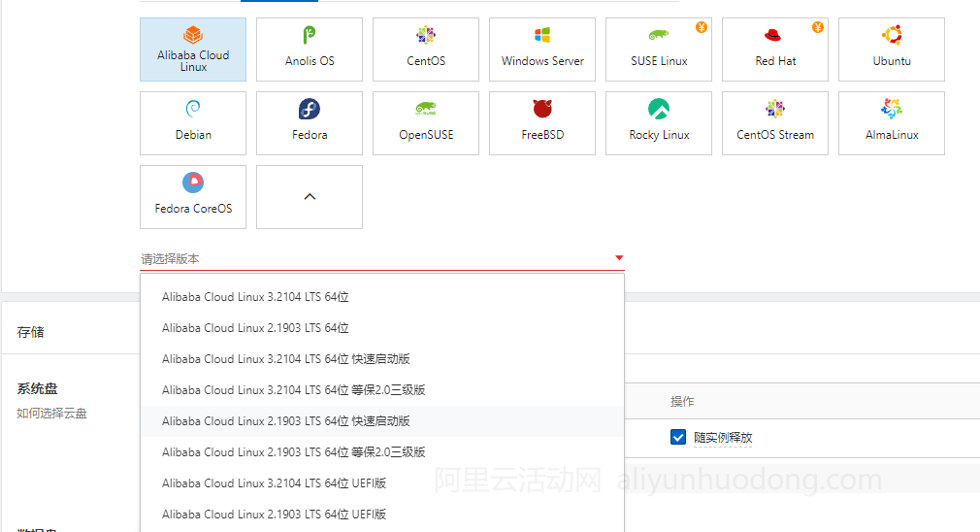Collapse the OS list with the chevron tile
Image resolution: width=980 pixels, height=532 pixels.
(x=310, y=197)
